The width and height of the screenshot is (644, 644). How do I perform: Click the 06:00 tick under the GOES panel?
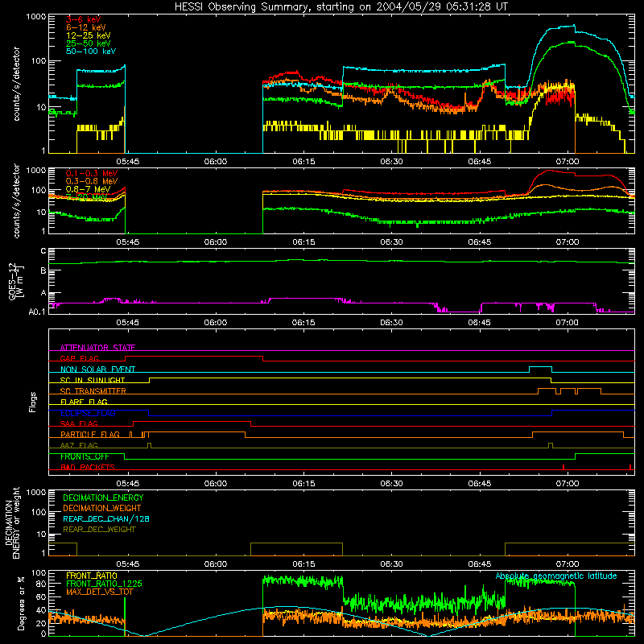point(215,323)
